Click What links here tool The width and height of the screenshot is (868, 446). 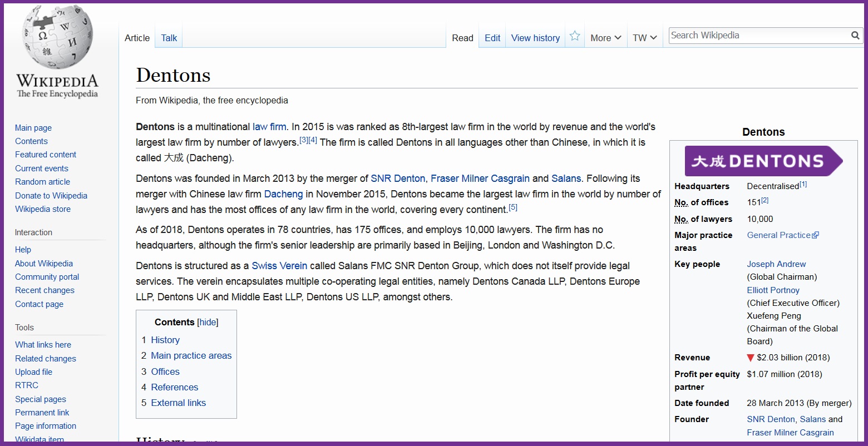[43, 345]
